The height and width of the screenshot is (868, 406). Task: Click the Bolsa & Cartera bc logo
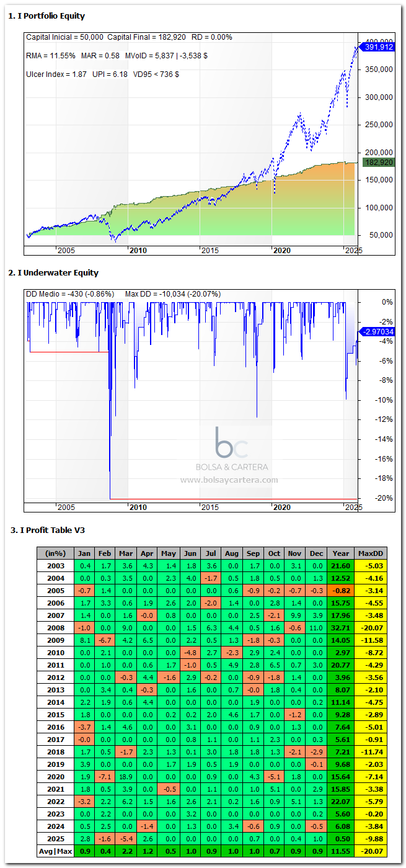pyautogui.click(x=231, y=443)
